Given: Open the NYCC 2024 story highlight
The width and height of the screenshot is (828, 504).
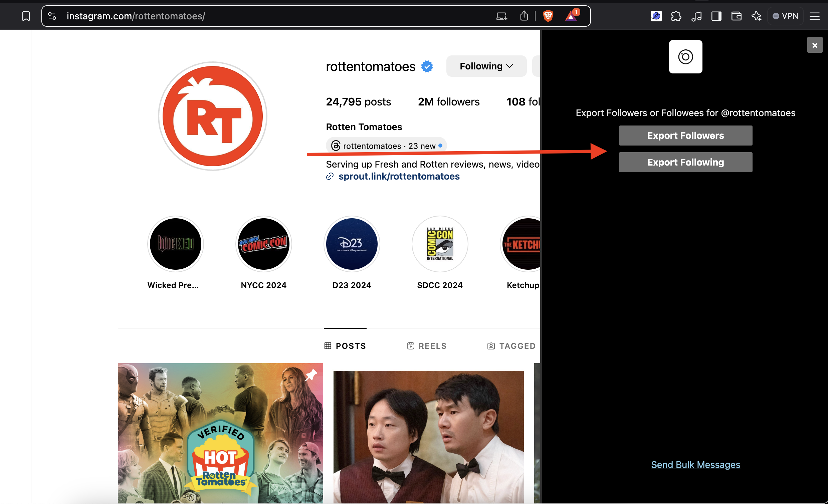Looking at the screenshot, I should (263, 253).
